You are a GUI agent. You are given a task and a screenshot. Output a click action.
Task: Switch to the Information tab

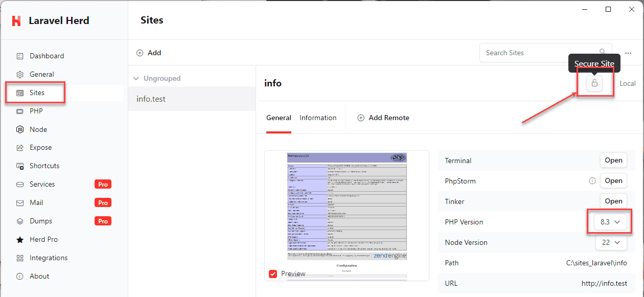pyautogui.click(x=318, y=118)
